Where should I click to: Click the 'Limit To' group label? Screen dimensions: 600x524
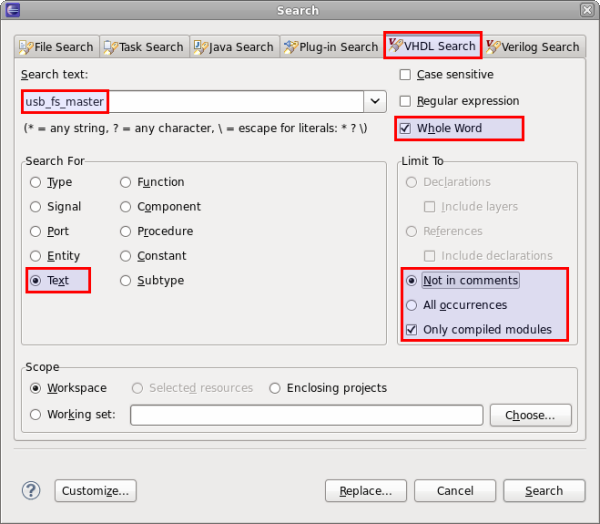(x=422, y=161)
